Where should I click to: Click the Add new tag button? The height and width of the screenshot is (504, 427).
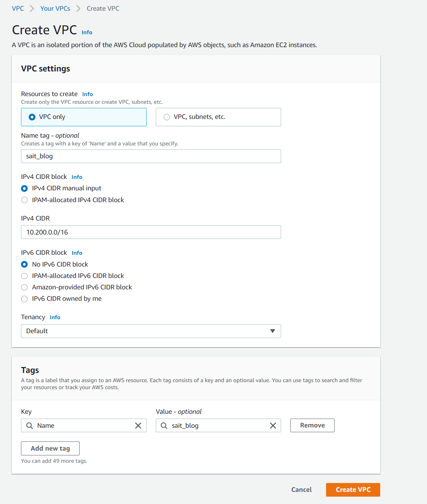[50, 448]
